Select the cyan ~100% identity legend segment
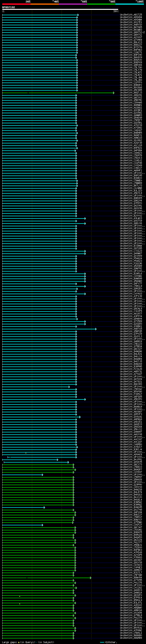The width and height of the screenshot is (146, 644). 130,4
